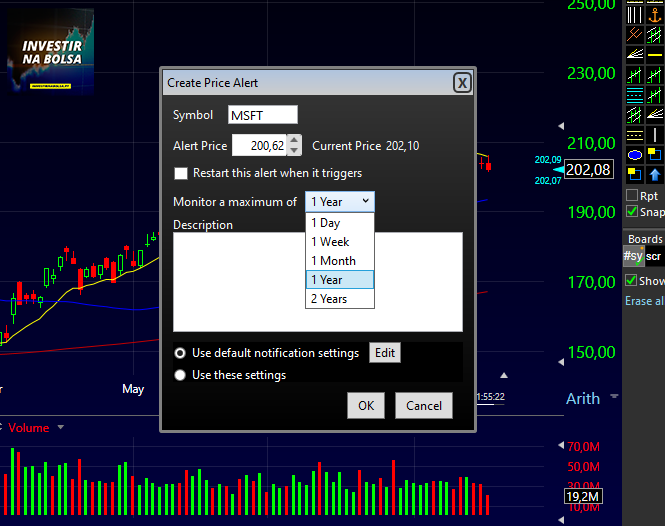Select the grey vertical line tool
Viewport: 665px width, 526px height.
(654, 135)
